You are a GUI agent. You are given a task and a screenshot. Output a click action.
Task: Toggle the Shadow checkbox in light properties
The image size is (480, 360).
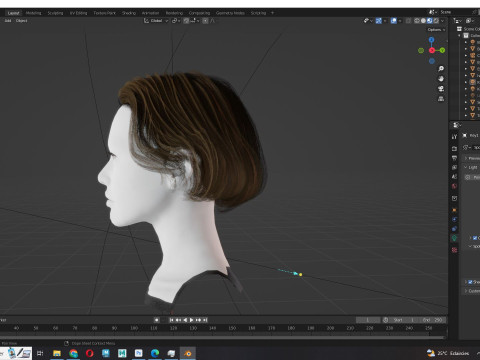(470, 282)
